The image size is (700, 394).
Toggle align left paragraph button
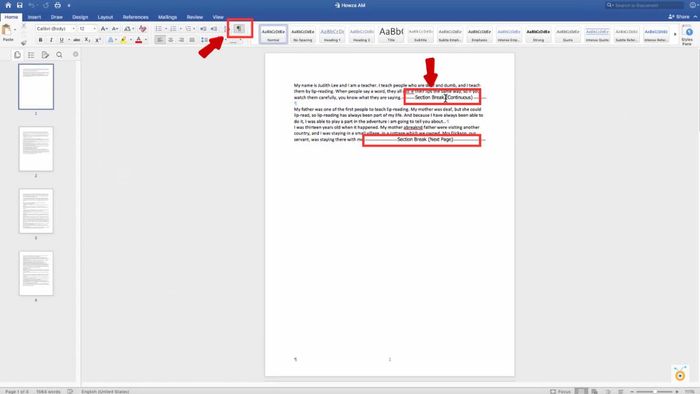[160, 40]
